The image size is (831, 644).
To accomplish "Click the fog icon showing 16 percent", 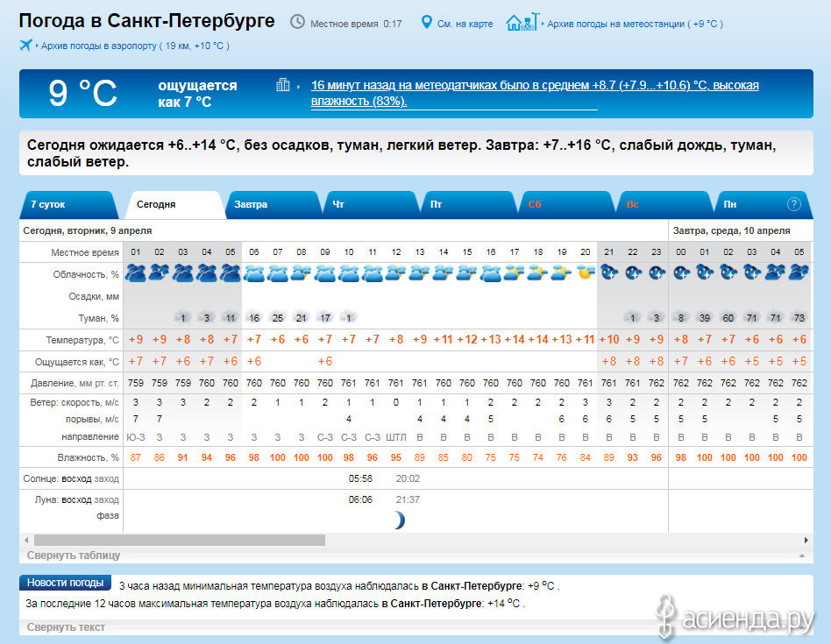I will (x=254, y=317).
